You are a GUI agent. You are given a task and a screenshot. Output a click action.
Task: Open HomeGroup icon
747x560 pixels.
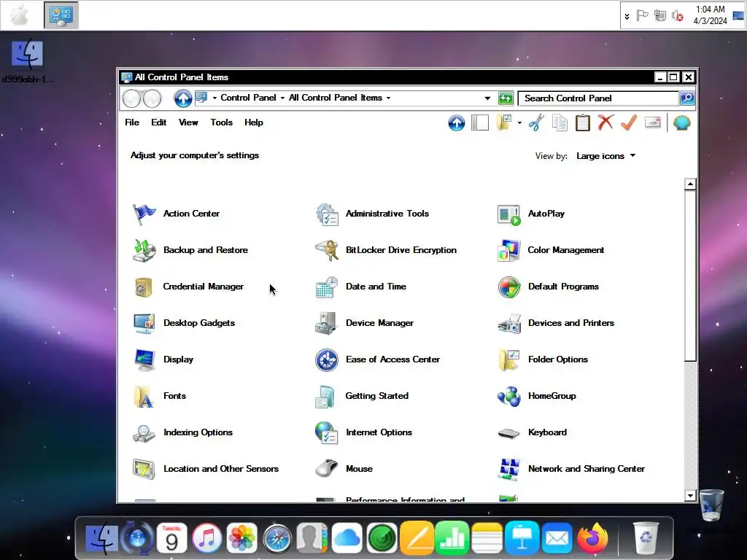pyautogui.click(x=508, y=397)
